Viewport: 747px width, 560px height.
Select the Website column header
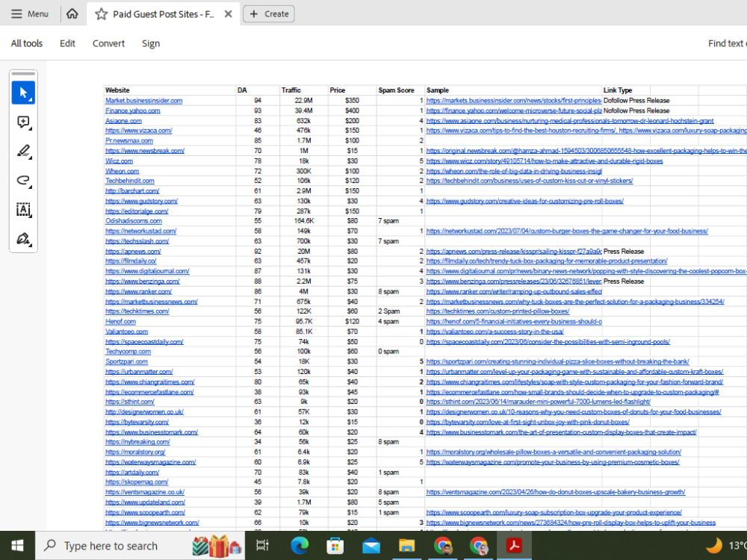(117, 90)
